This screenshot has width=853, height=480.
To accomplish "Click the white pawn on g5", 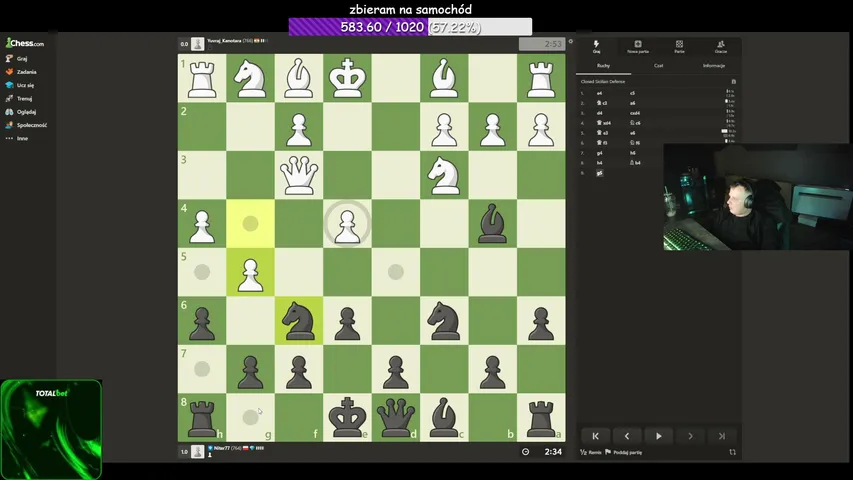I will (x=250, y=272).
